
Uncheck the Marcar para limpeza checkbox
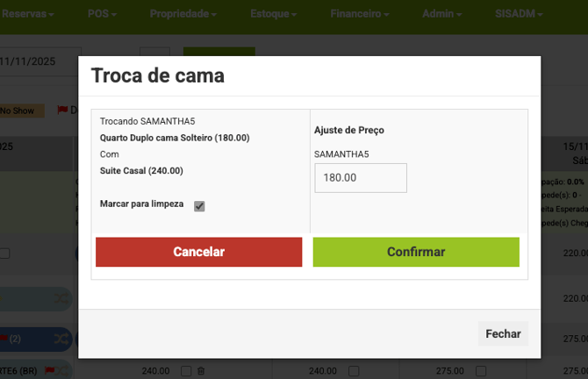click(199, 206)
